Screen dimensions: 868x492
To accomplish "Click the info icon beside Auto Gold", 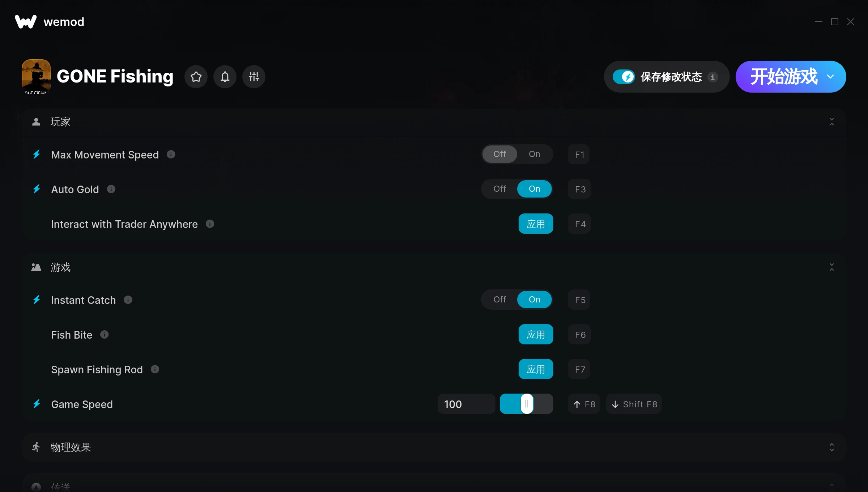I will 111,189.
